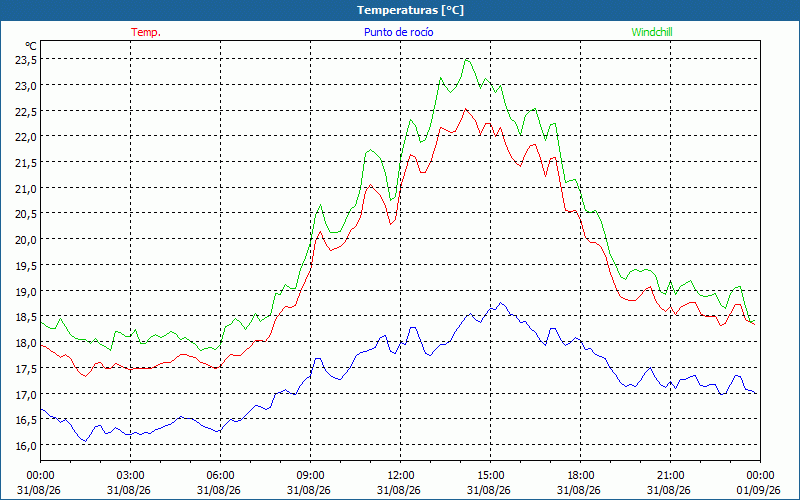Click the 16,0 y-axis value
Viewport: 800px width, 500px height.
tap(26, 446)
